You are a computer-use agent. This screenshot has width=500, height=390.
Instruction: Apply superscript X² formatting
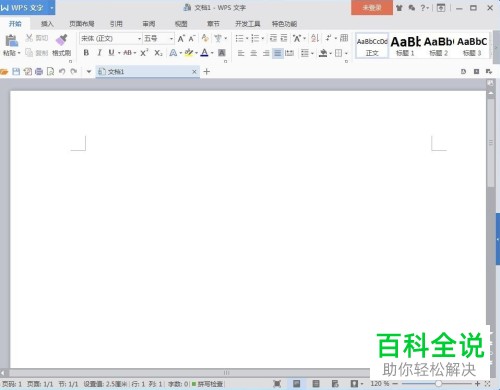(x=144, y=53)
